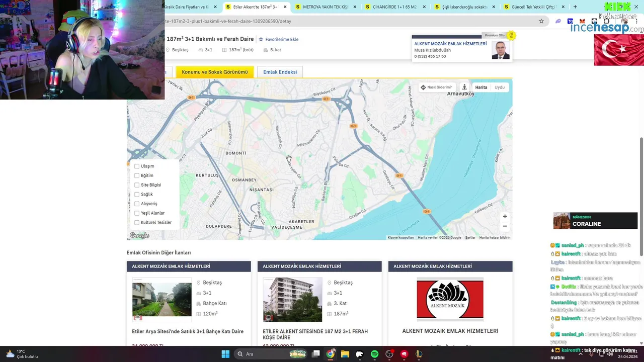
Task: Tick the Sağlık checkbox
Action: click(x=137, y=195)
